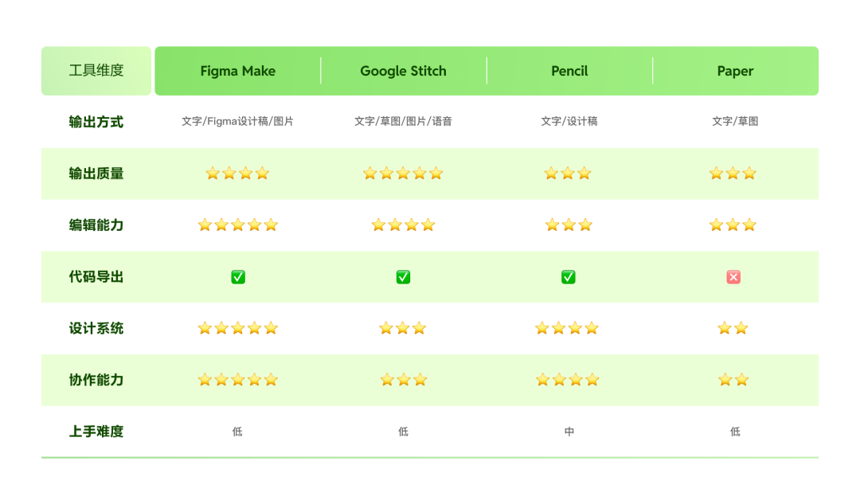
Task: Click Google Stitch's 协作能力 three-star rating
Action: click(x=404, y=380)
